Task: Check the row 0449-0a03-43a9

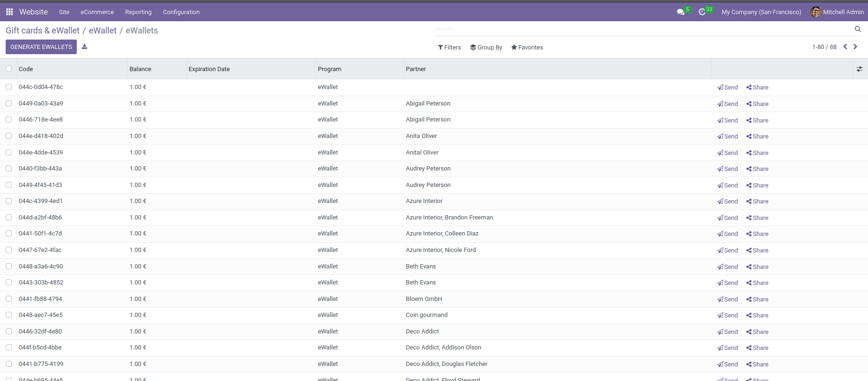Action: 8,104
